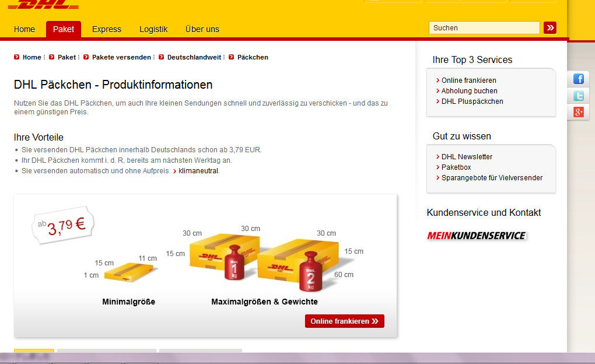Viewport: 595px width, 364px height.
Task: Click the ab 3,79 € price tag
Action: coord(63,225)
